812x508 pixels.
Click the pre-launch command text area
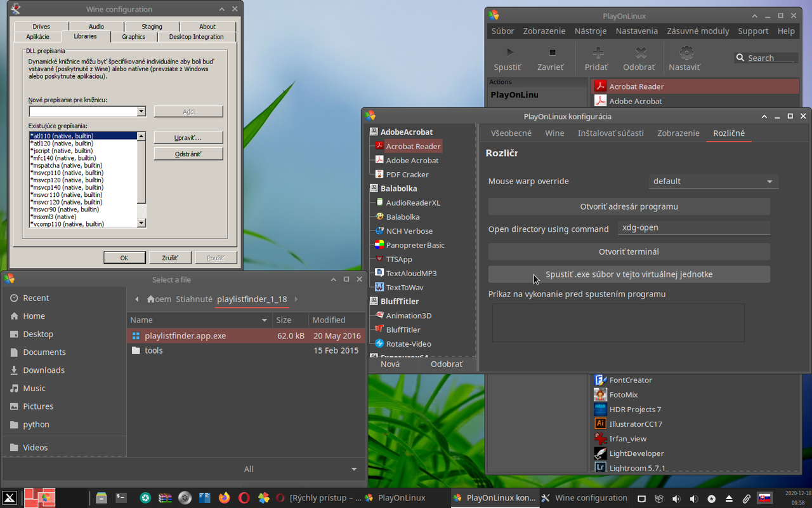tap(619, 323)
